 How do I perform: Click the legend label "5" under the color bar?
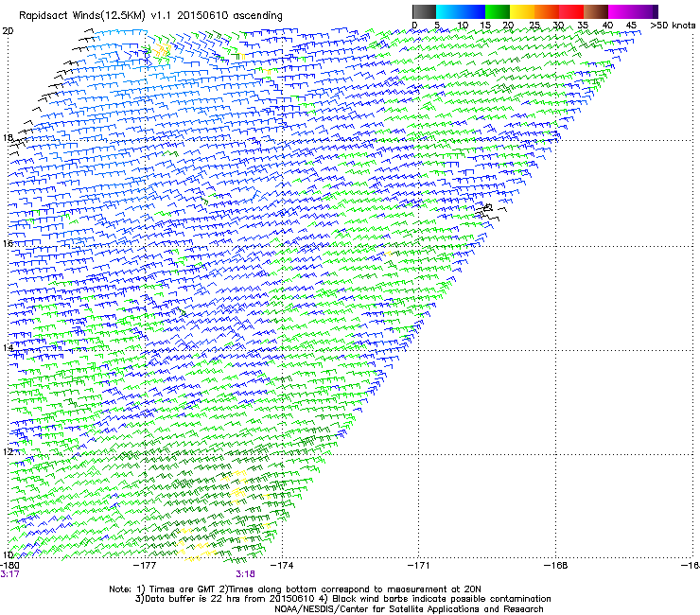click(437, 25)
